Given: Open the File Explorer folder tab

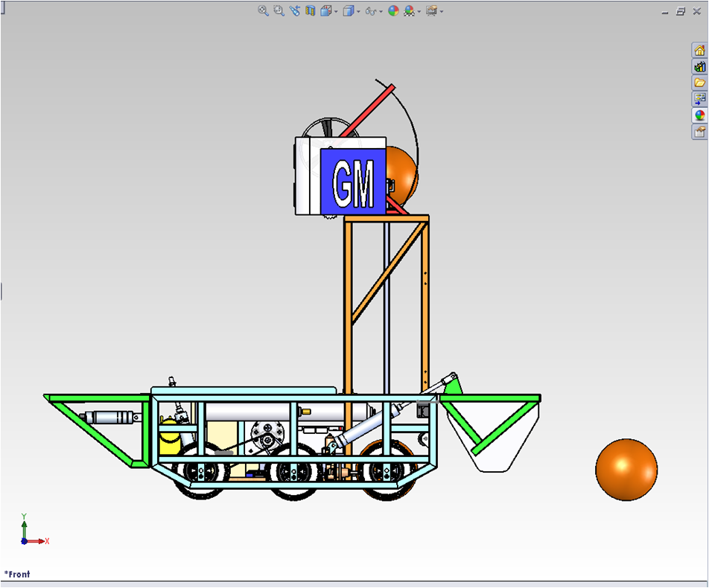Looking at the screenshot, I should point(699,83).
